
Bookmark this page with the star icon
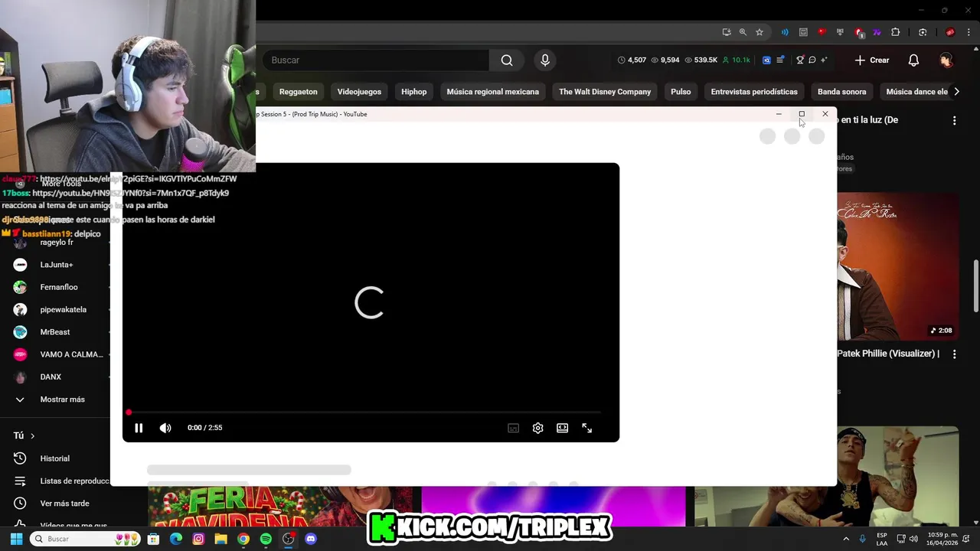[759, 32]
